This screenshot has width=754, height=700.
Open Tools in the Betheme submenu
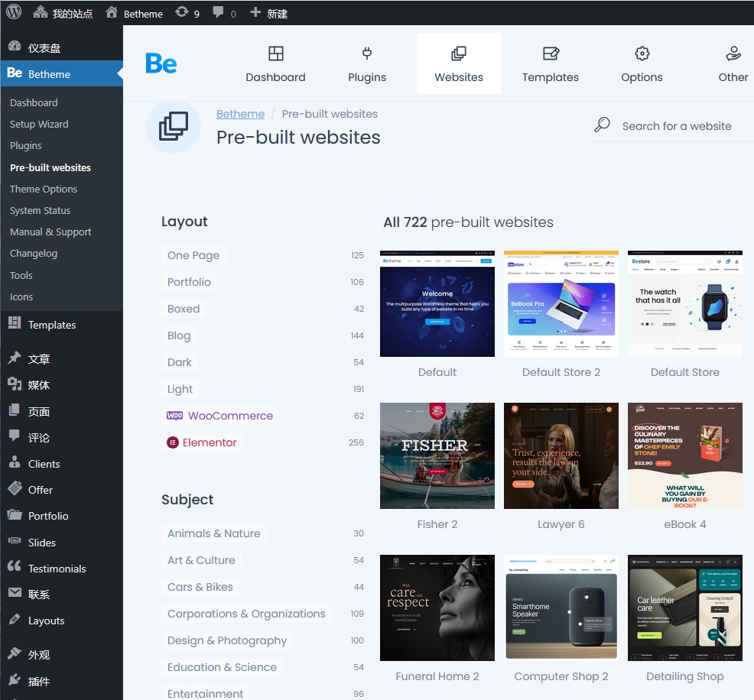pyautogui.click(x=21, y=275)
